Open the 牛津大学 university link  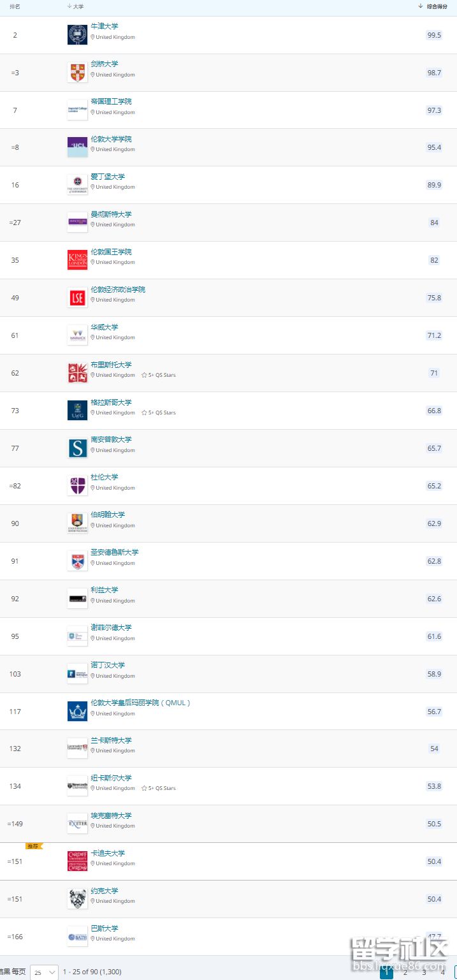(x=105, y=26)
